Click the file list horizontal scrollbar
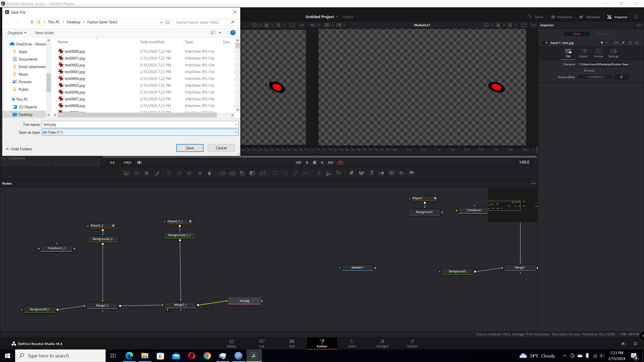The height and width of the screenshot is (362, 644). (x=137, y=115)
